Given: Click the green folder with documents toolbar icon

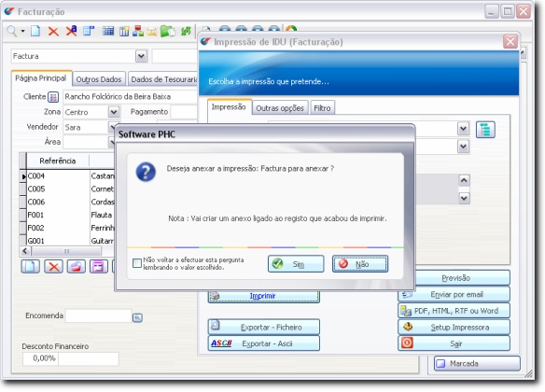Looking at the screenshot, I should (168, 32).
